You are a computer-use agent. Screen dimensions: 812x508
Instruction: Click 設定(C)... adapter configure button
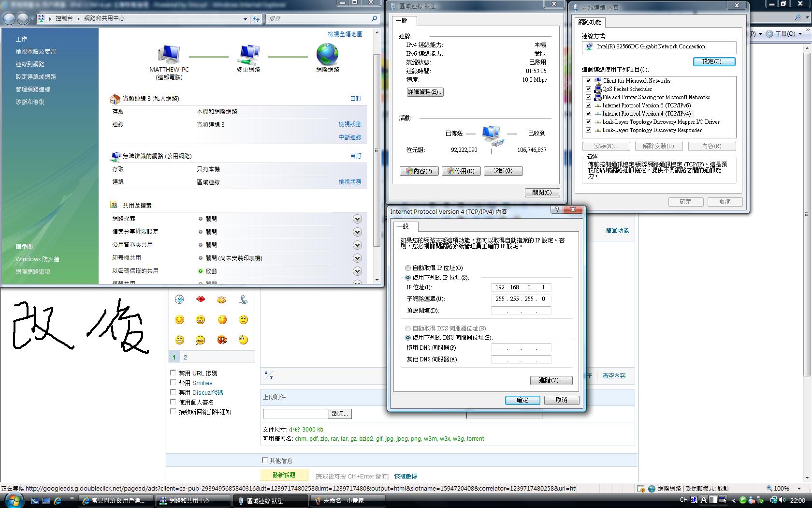pyautogui.click(x=714, y=61)
